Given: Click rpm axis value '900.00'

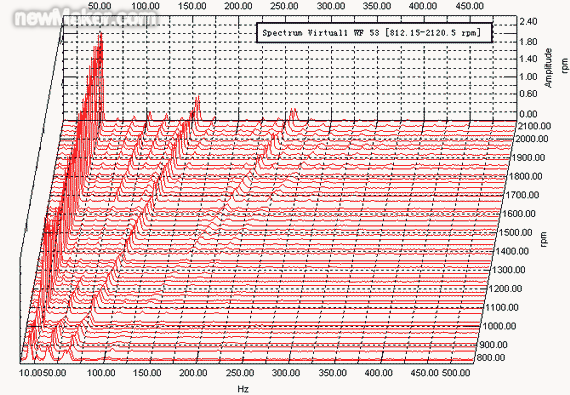Looking at the screenshot, I should coord(494,344).
